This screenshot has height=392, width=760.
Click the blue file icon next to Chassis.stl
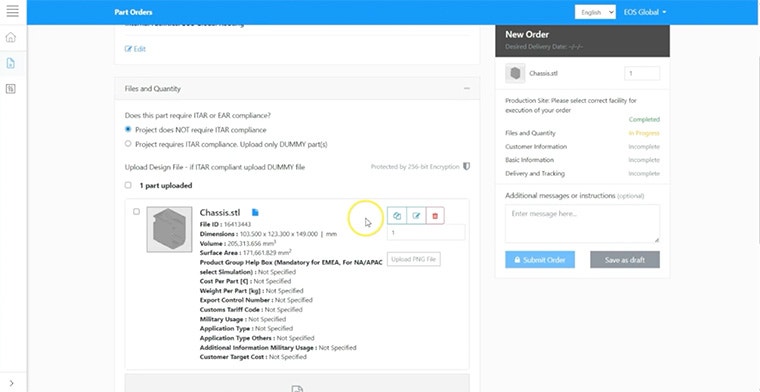(255, 212)
